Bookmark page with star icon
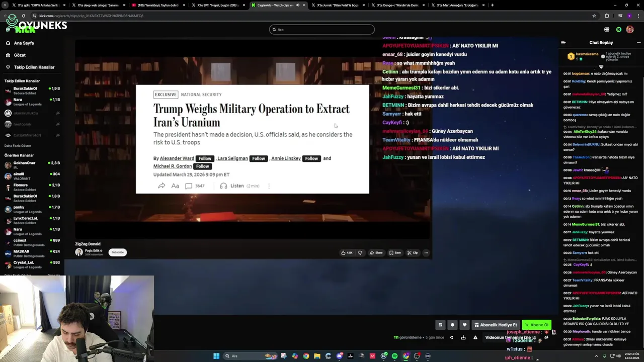 click(x=594, y=16)
